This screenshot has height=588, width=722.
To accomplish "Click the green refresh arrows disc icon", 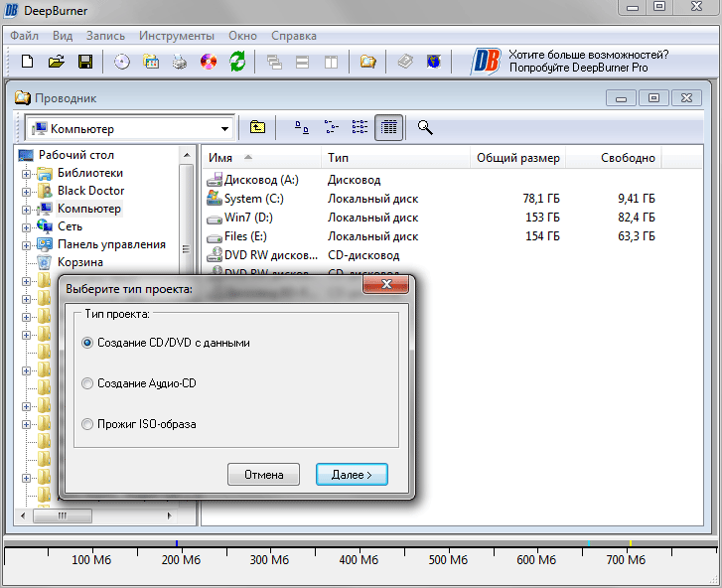I will (x=237, y=62).
